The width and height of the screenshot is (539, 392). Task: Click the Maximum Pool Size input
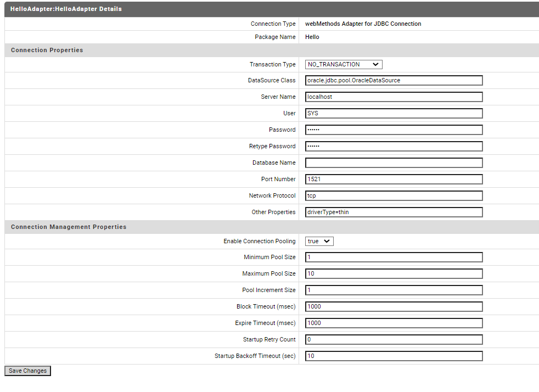[x=394, y=273]
